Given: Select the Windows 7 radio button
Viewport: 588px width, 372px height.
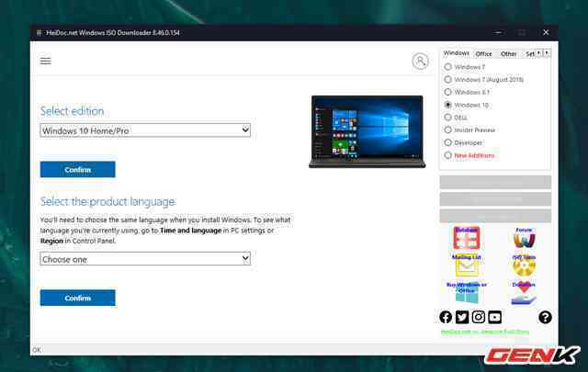Looking at the screenshot, I should coord(447,67).
